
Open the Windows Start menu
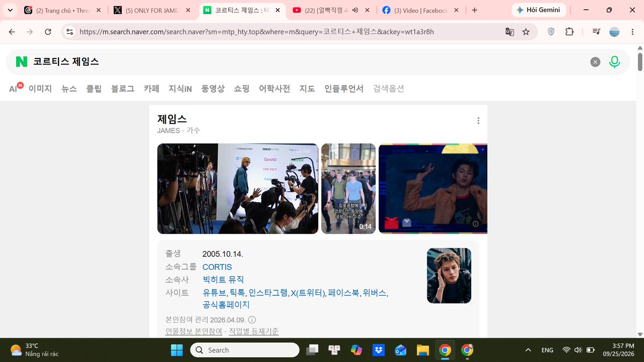tap(177, 350)
